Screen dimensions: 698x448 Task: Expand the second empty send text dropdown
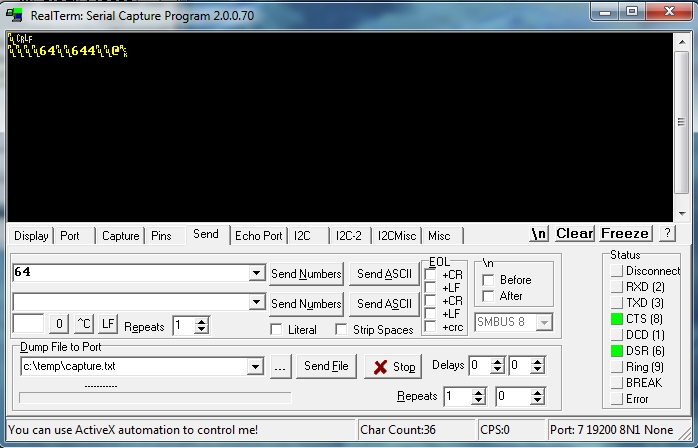click(257, 302)
